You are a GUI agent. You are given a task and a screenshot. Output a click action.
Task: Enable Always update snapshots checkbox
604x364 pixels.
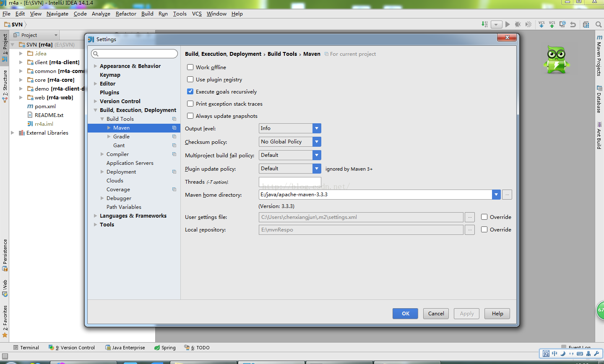click(190, 116)
